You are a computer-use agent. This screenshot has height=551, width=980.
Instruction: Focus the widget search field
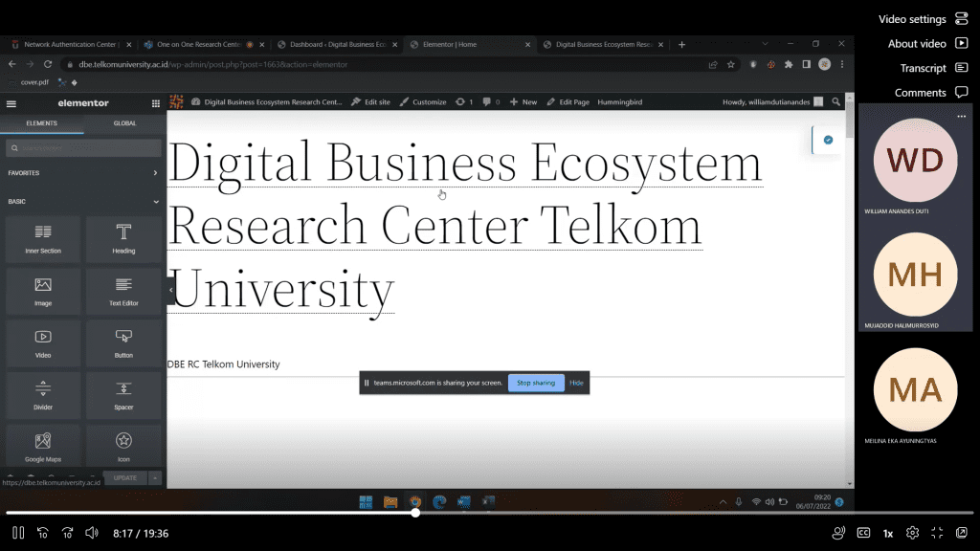click(83, 148)
